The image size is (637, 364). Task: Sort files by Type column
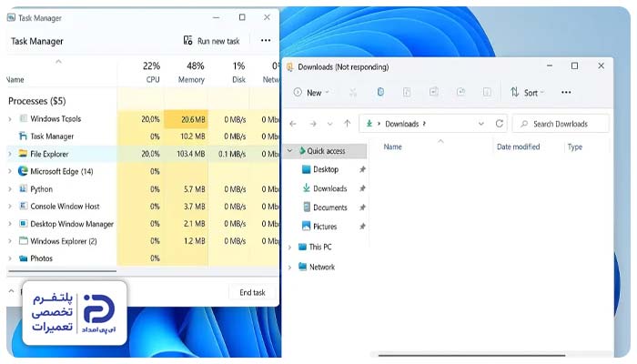[x=575, y=147]
